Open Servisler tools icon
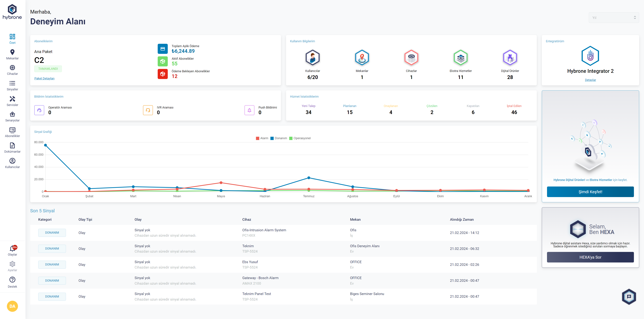644x319 pixels. pyautogui.click(x=12, y=99)
